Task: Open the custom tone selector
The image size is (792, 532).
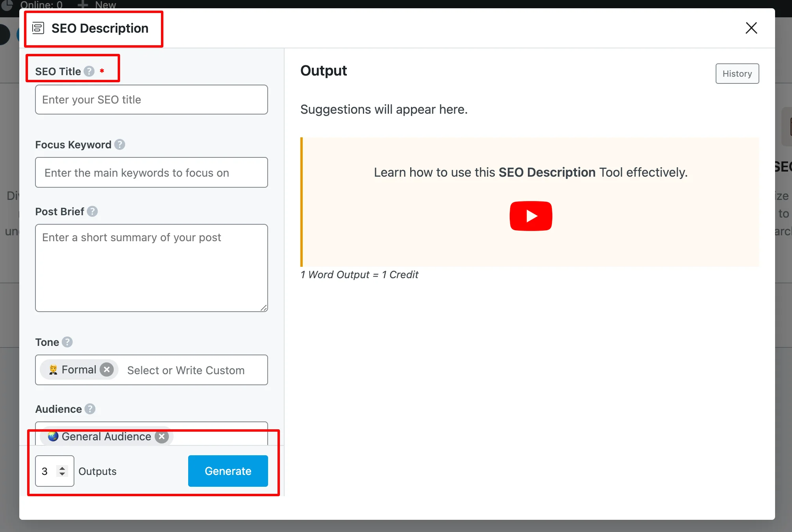Action: tap(185, 370)
